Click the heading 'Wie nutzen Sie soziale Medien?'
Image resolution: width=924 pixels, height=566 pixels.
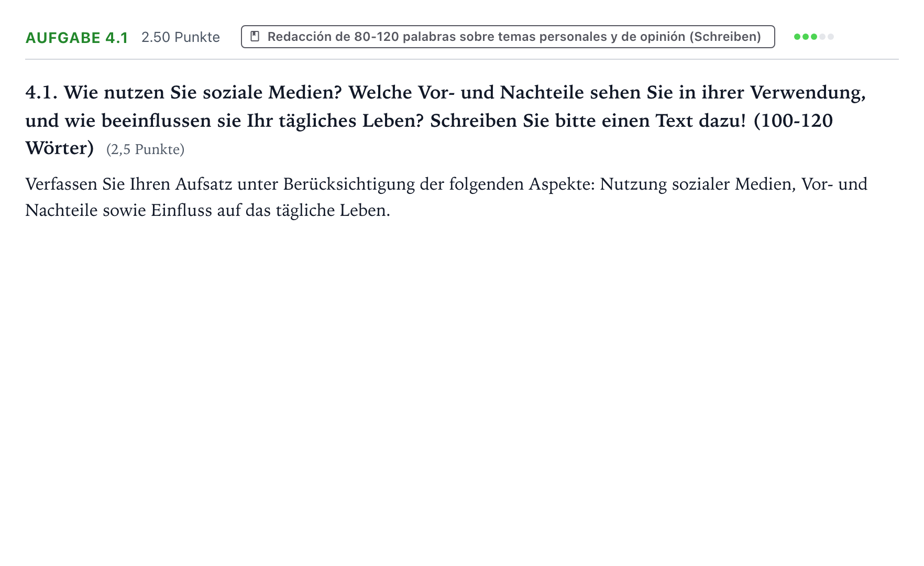203,93
